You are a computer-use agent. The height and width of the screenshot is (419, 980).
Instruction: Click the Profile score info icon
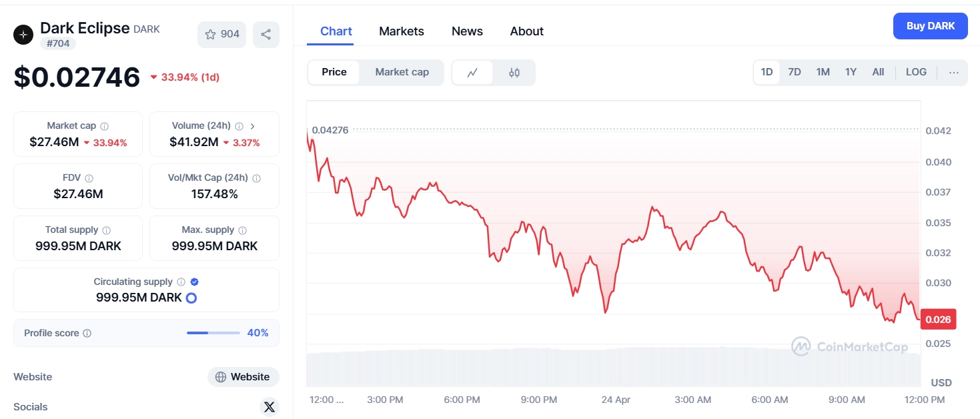87,334
